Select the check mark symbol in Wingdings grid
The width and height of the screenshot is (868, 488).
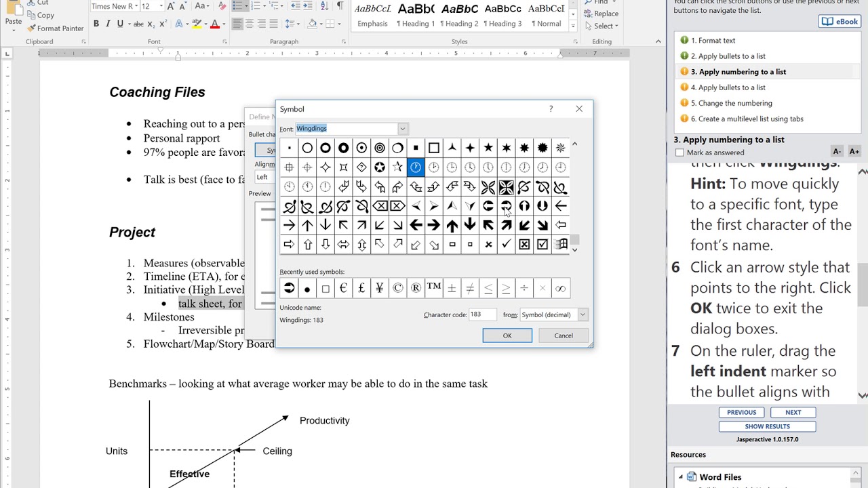pyautogui.click(x=507, y=244)
